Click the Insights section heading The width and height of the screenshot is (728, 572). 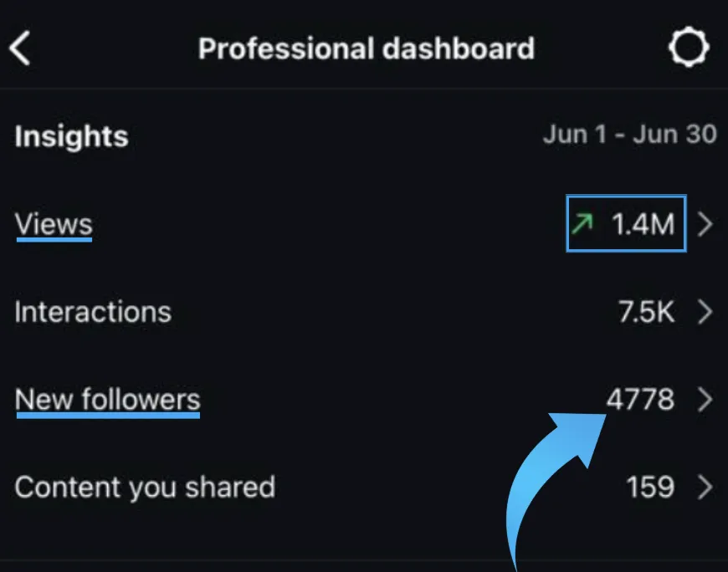pos(71,136)
